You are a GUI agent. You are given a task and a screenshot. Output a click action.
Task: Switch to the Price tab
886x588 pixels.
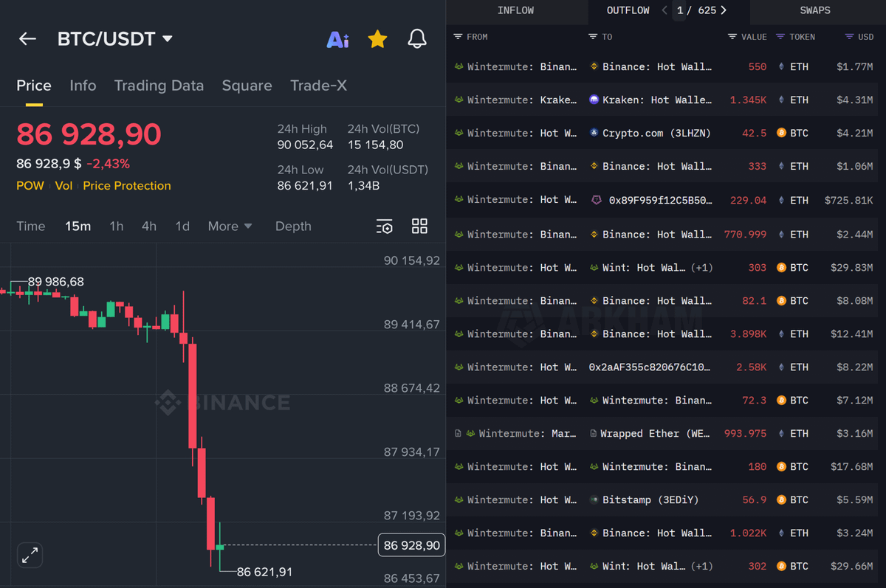click(x=34, y=86)
